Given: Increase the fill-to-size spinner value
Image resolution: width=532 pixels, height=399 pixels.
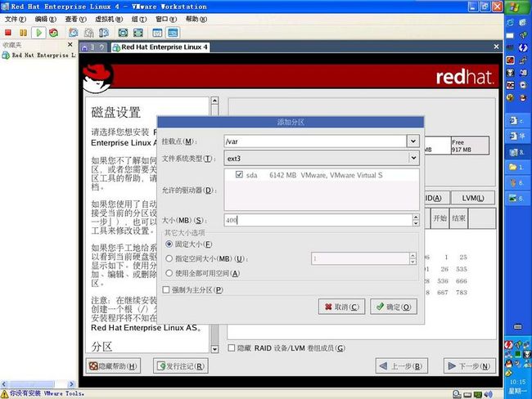Looking at the screenshot, I should (x=413, y=256).
